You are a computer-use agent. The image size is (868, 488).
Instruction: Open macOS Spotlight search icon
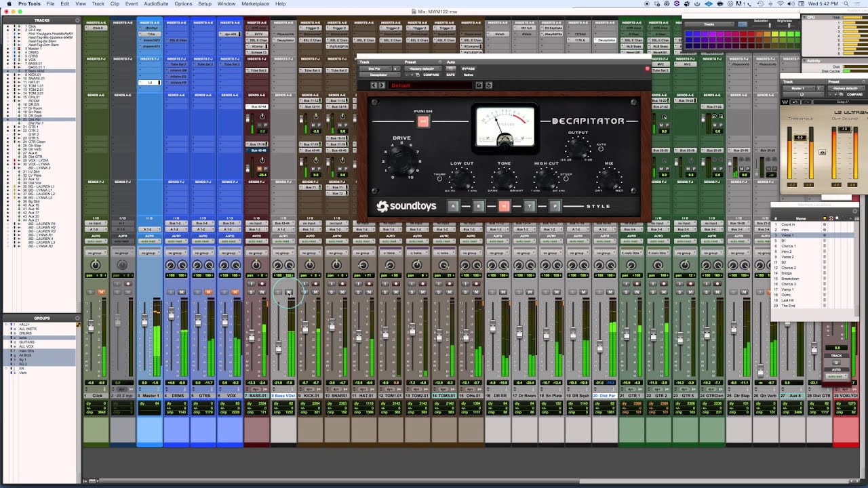pyautogui.click(x=846, y=3)
